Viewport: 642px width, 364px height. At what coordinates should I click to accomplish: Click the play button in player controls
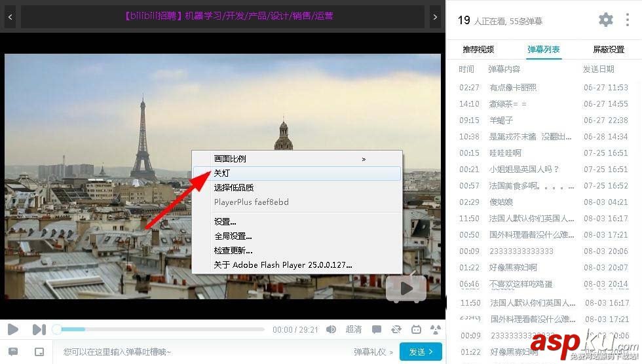[12, 329]
